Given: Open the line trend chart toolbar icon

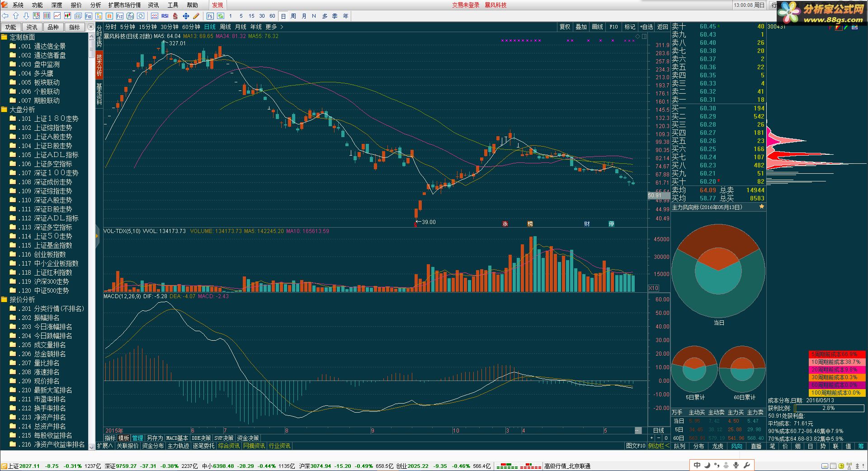Looking at the screenshot, I should click(57, 16).
